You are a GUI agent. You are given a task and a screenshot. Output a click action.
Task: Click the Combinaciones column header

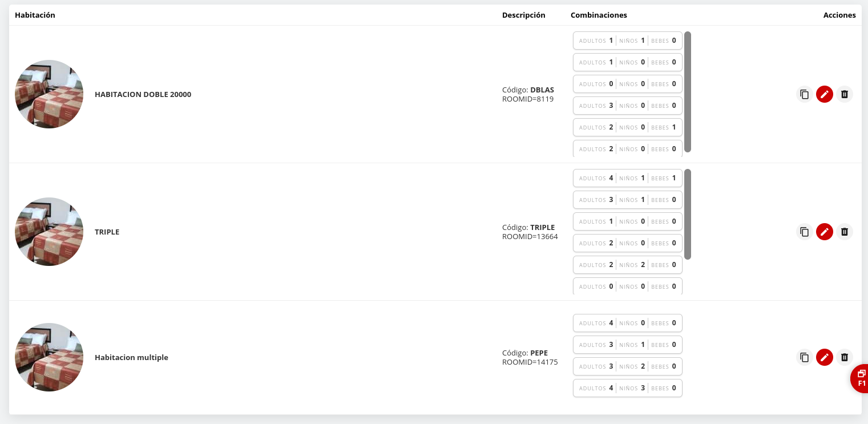click(x=599, y=15)
